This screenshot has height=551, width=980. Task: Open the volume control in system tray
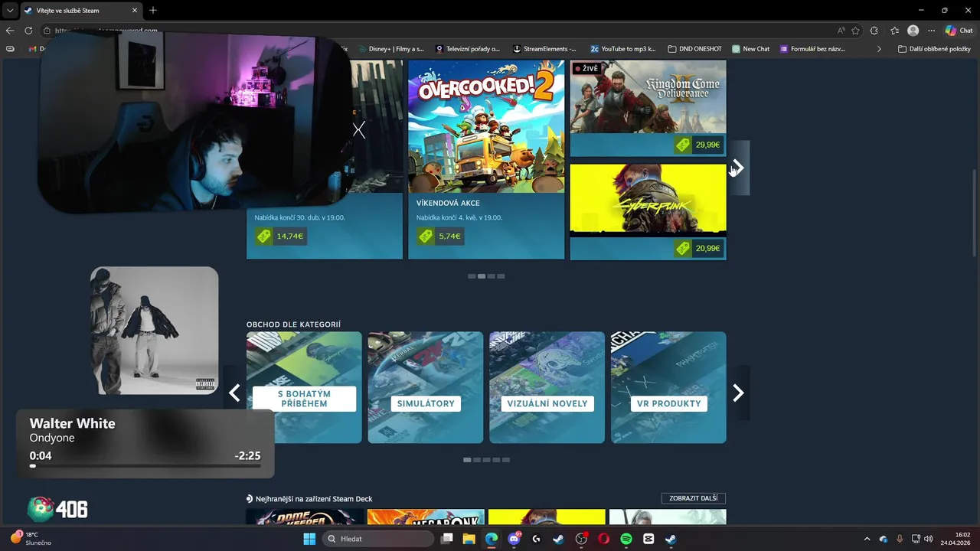[x=929, y=539]
